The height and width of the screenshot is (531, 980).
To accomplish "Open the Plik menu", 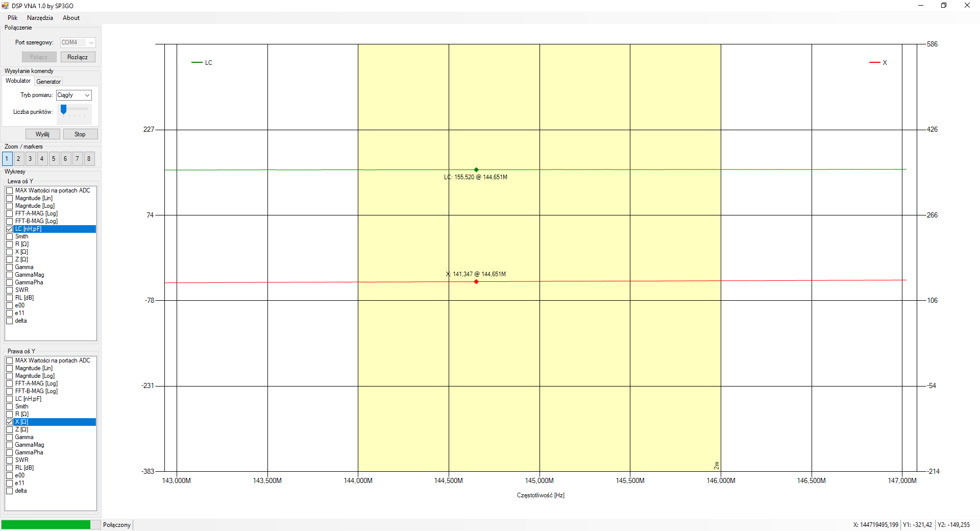I will coord(12,18).
